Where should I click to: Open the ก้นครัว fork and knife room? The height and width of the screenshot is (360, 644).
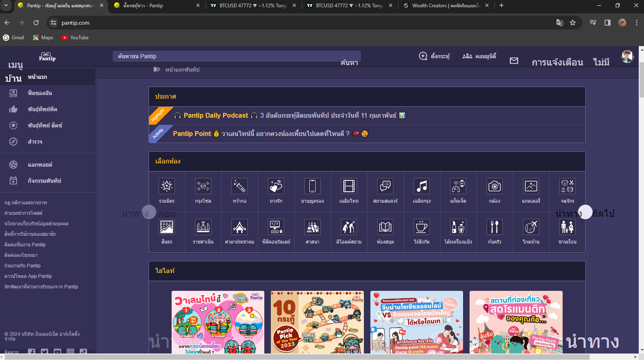pos(494,227)
